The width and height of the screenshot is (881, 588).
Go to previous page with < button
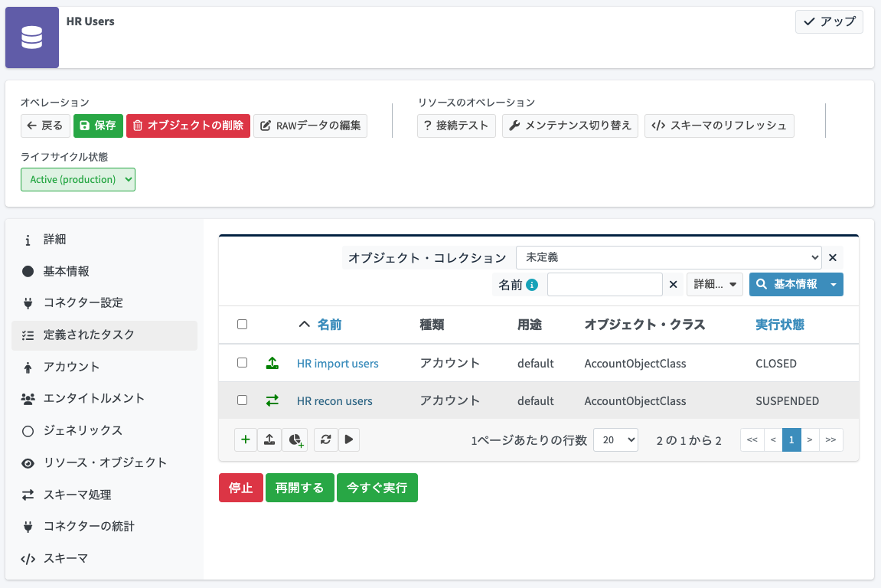coord(773,439)
